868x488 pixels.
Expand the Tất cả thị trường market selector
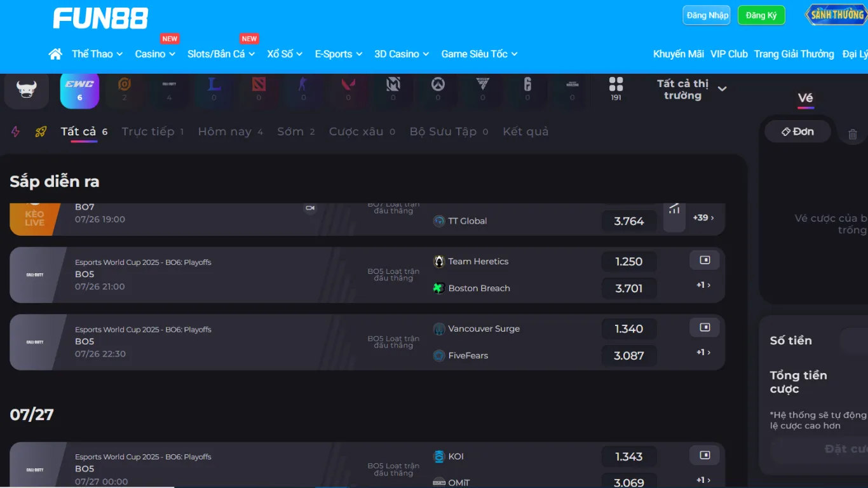tap(691, 90)
